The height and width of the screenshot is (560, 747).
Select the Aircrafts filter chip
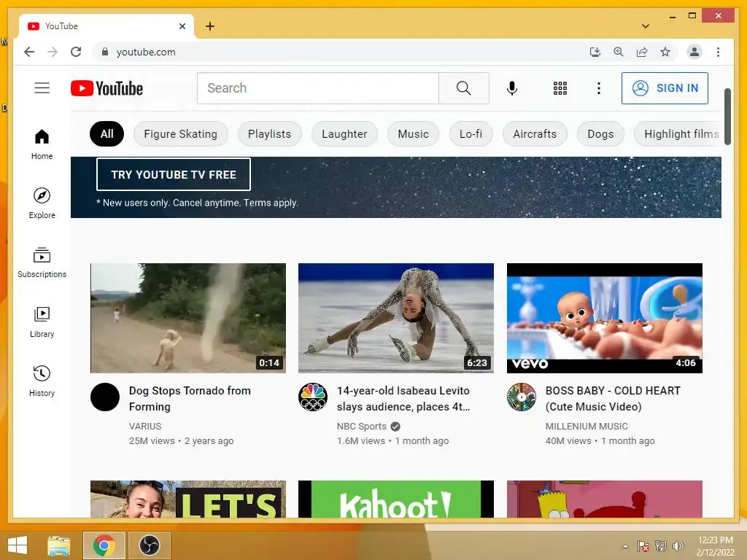tap(535, 134)
